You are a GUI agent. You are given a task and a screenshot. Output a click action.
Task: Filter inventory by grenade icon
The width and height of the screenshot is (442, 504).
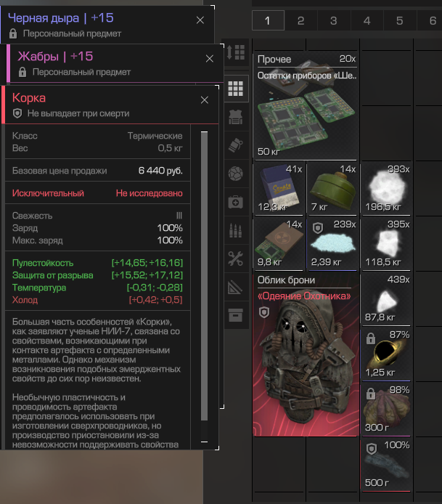(235, 146)
